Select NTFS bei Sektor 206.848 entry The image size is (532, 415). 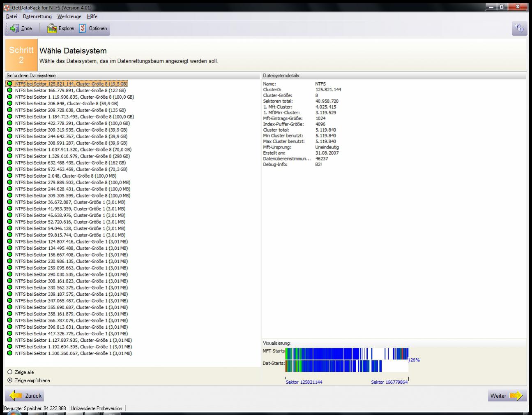pos(63,104)
